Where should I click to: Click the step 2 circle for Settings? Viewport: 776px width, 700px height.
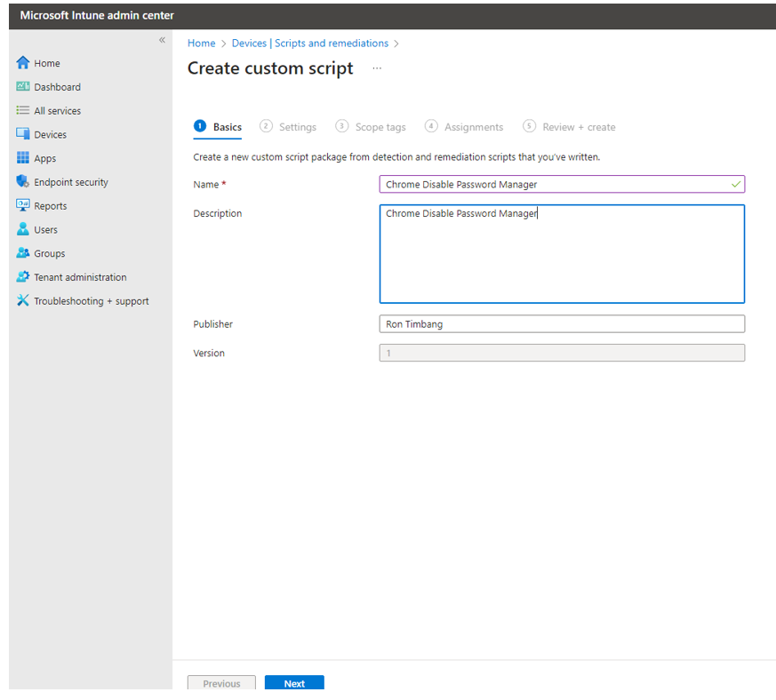[266, 126]
